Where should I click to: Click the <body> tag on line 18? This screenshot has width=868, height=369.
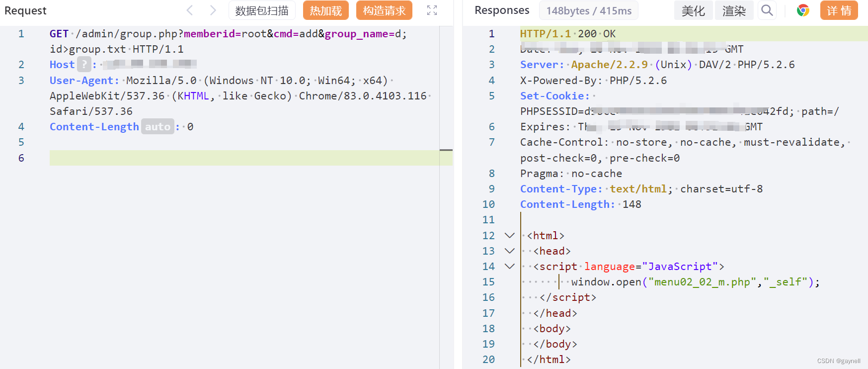(552, 329)
